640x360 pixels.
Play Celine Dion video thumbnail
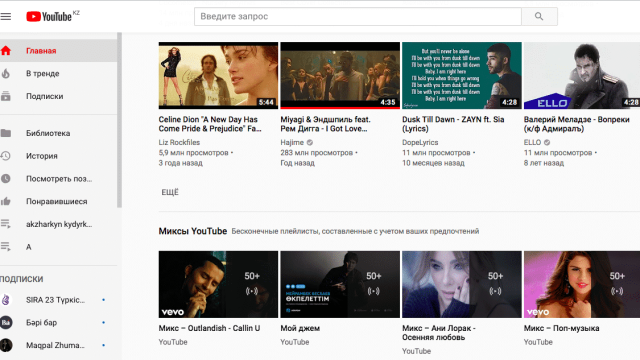click(x=218, y=76)
